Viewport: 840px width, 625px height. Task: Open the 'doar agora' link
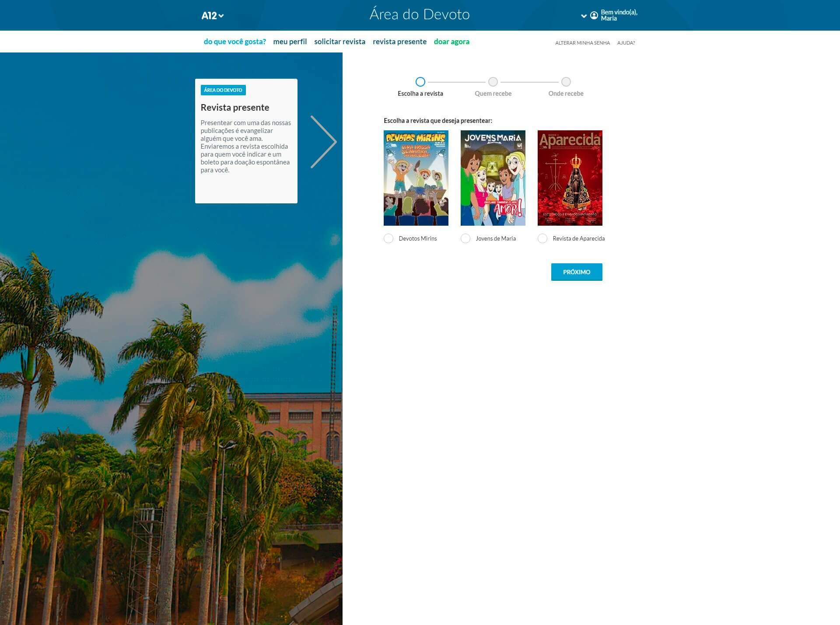click(451, 42)
